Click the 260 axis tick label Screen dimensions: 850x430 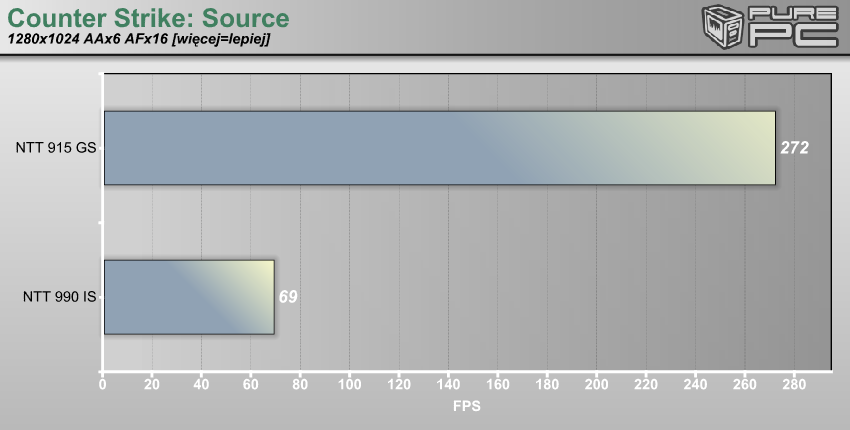(x=745, y=384)
